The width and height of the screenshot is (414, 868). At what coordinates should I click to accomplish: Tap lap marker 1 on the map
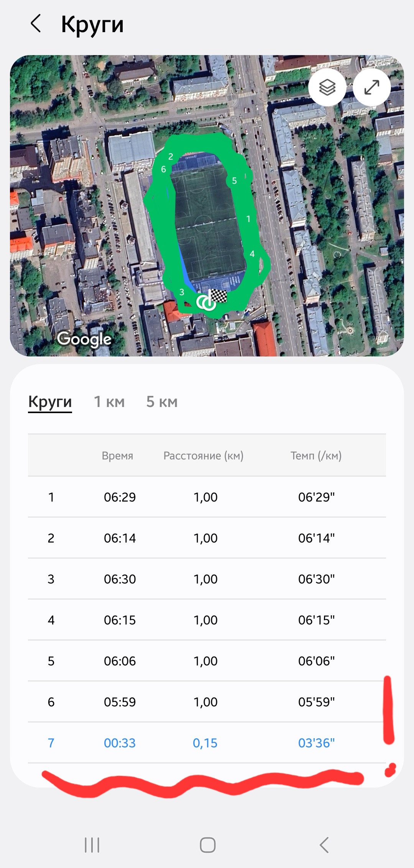(x=248, y=219)
